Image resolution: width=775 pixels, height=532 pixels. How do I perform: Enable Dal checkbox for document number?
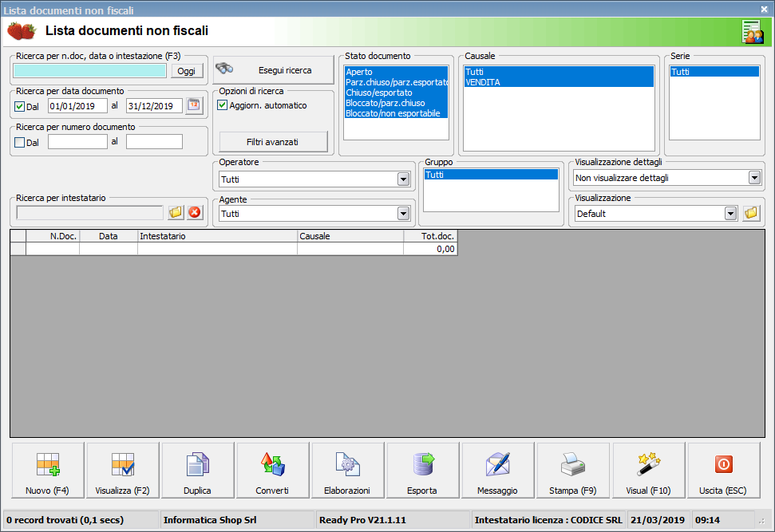[x=20, y=142]
